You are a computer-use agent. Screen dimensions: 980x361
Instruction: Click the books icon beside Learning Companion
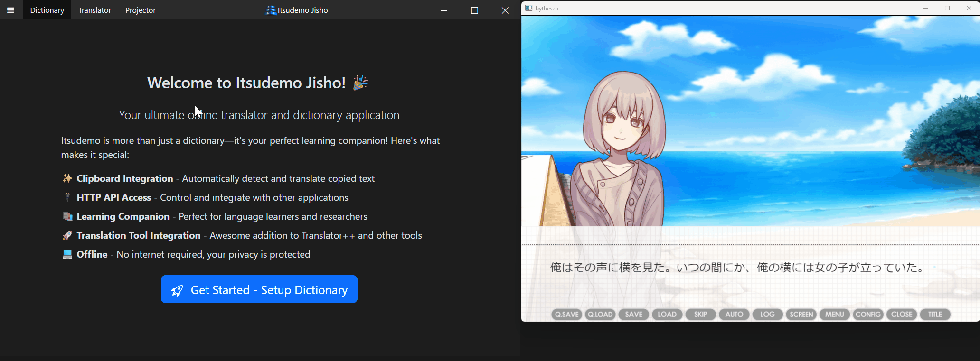tap(67, 216)
